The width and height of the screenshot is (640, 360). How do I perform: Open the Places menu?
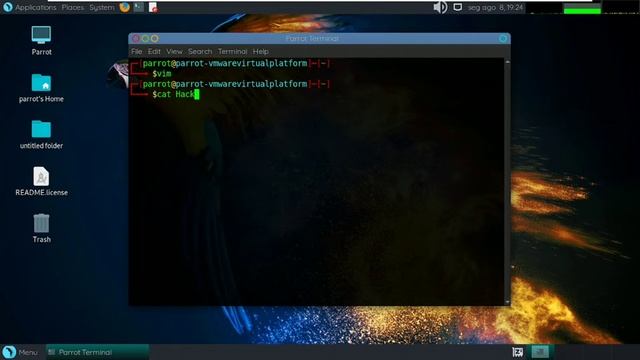coord(73,7)
